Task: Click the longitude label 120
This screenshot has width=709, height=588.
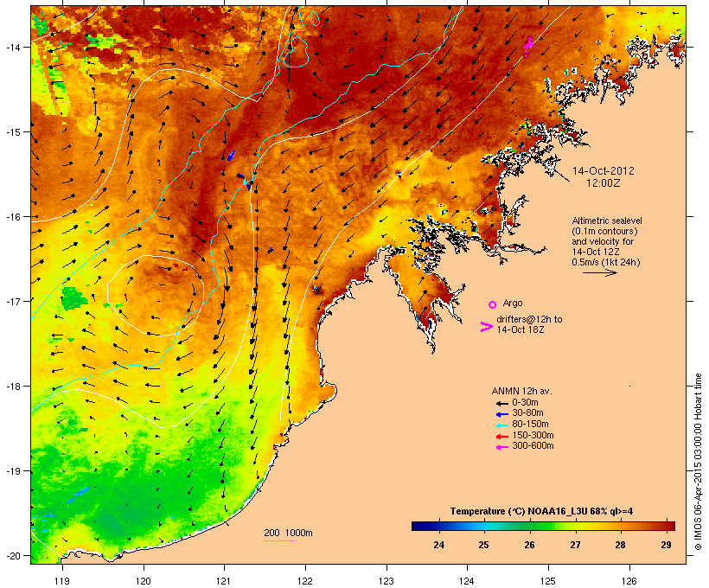Action: [x=144, y=581]
